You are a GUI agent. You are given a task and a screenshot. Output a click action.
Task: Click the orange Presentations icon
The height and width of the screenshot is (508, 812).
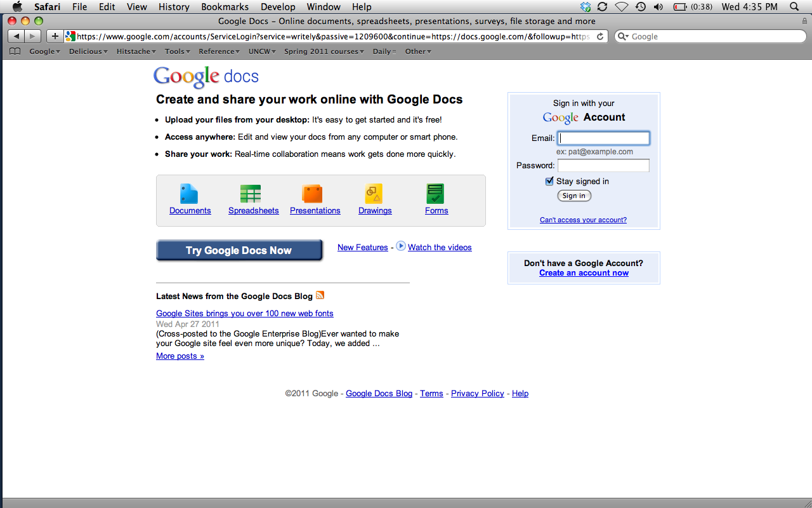pos(312,194)
